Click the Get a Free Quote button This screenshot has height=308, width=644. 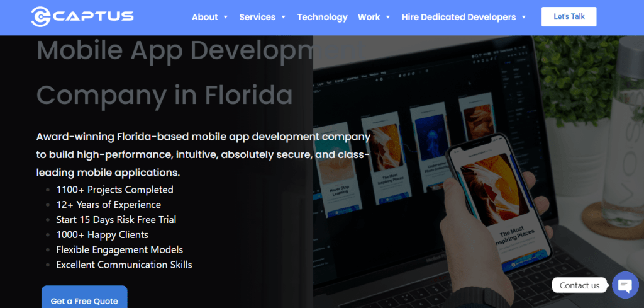pyautogui.click(x=84, y=300)
